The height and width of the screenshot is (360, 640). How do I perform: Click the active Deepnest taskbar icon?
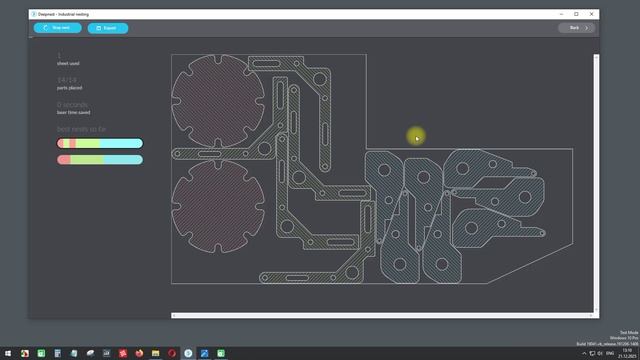[188, 353]
